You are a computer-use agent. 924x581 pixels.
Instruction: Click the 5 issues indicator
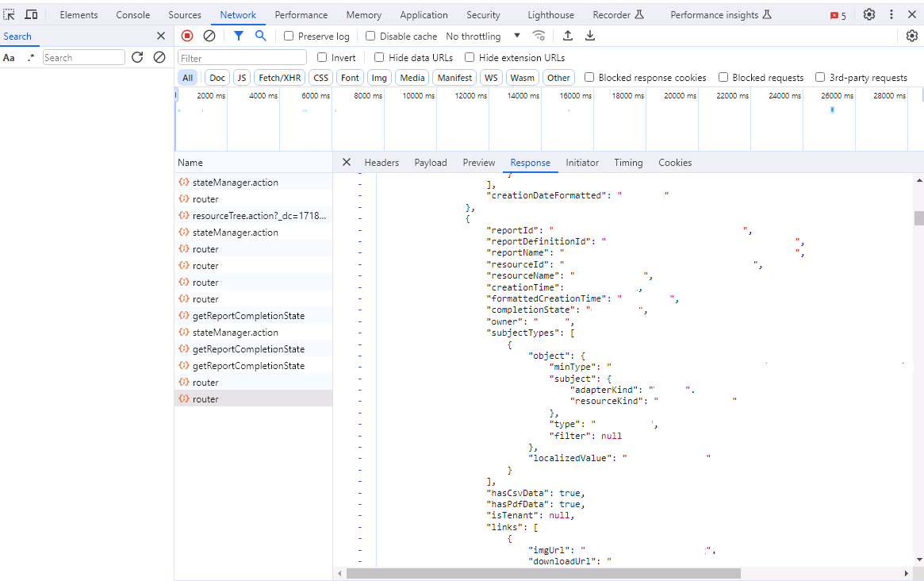838,15
